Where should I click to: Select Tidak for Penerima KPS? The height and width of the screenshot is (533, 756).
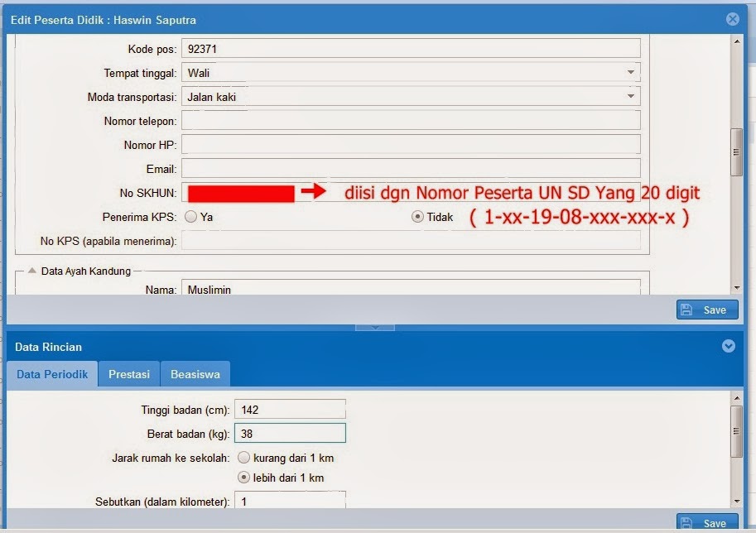coord(417,217)
